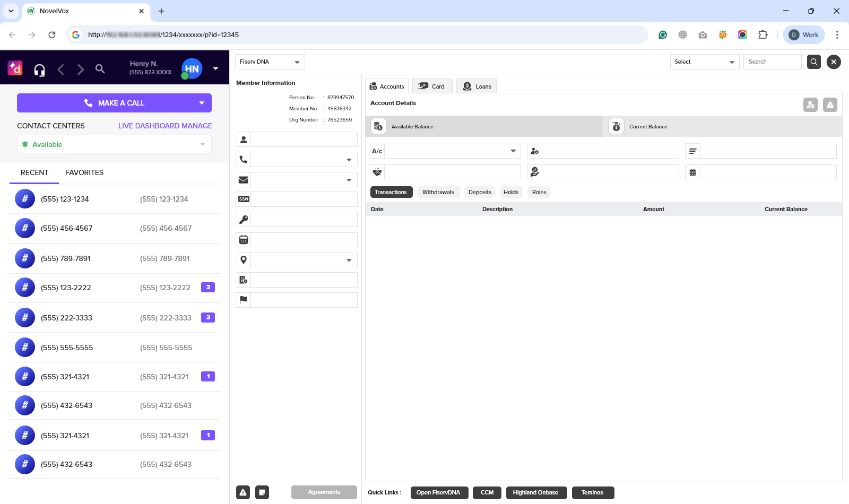Open the Select dropdown in the top right

[x=705, y=62]
